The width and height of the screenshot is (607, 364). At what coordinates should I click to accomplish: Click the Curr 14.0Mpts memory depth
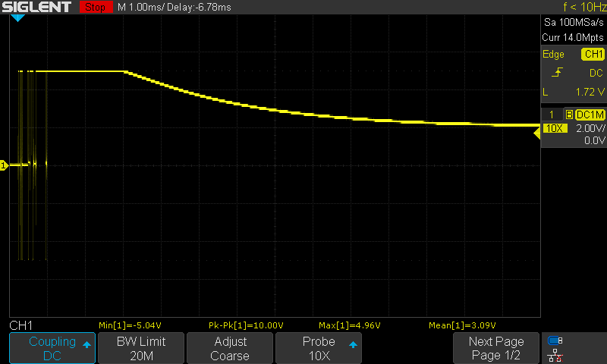(573, 37)
